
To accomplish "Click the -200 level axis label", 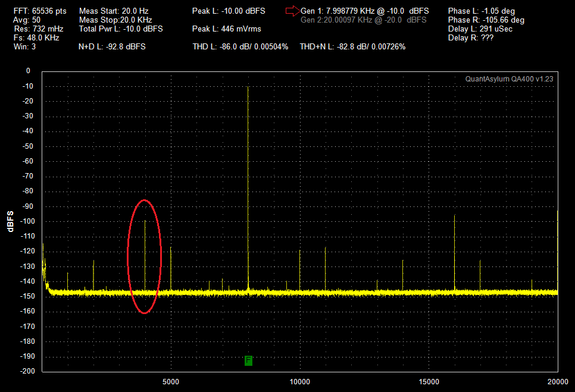I will 27,371.
